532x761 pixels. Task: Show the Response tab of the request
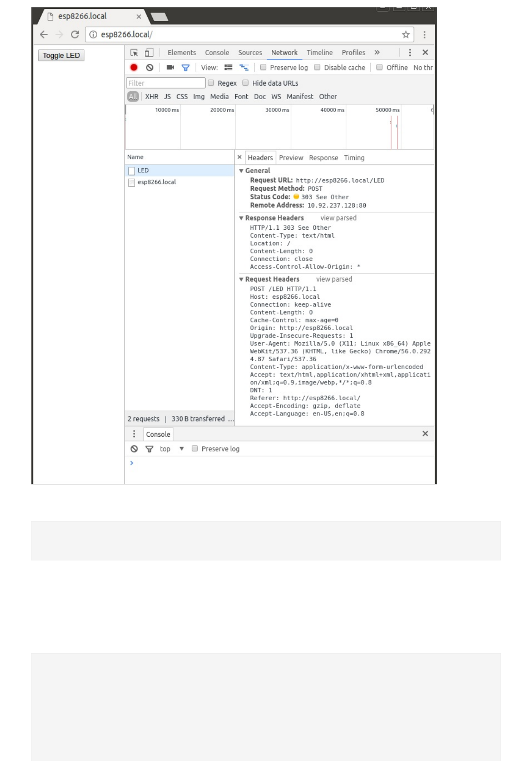324,158
